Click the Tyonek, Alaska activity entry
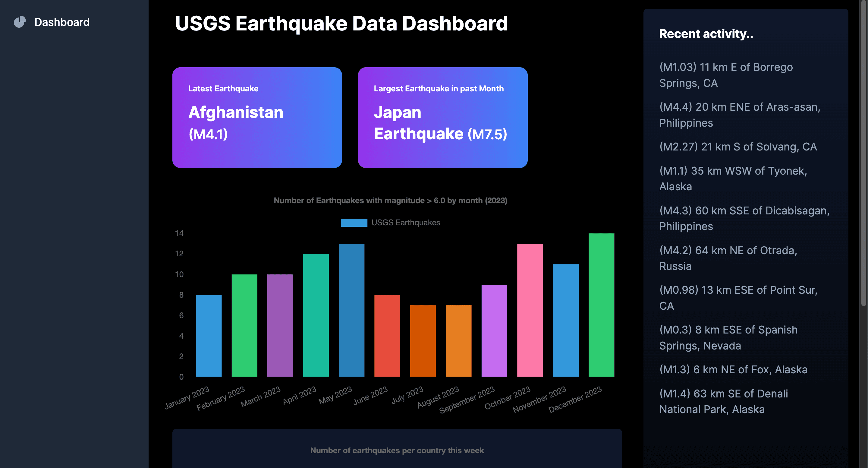 click(733, 179)
